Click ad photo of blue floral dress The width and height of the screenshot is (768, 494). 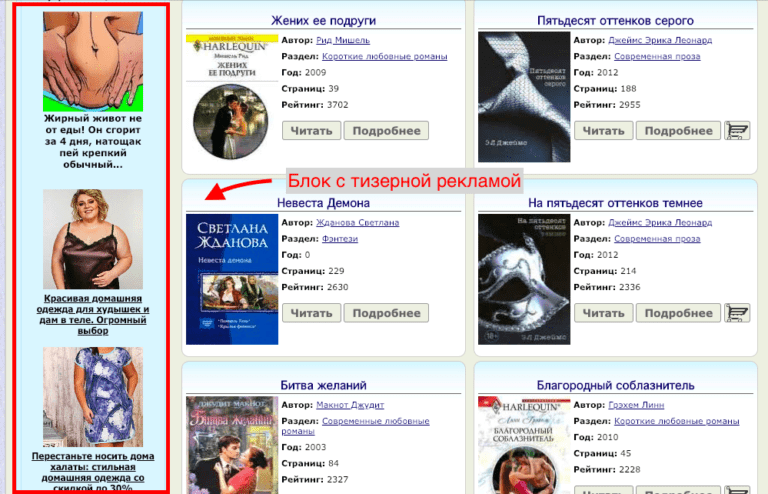click(x=93, y=397)
